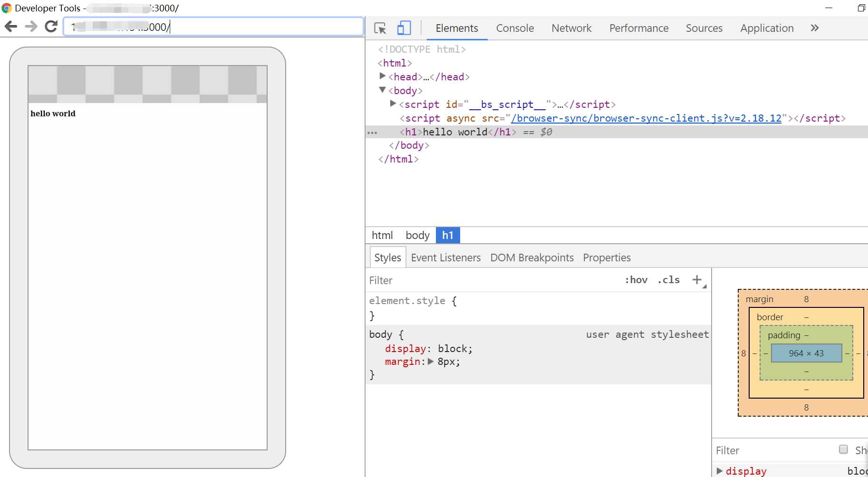This screenshot has height=477, width=868.
Task: Expand the computed display property
Action: coord(720,471)
